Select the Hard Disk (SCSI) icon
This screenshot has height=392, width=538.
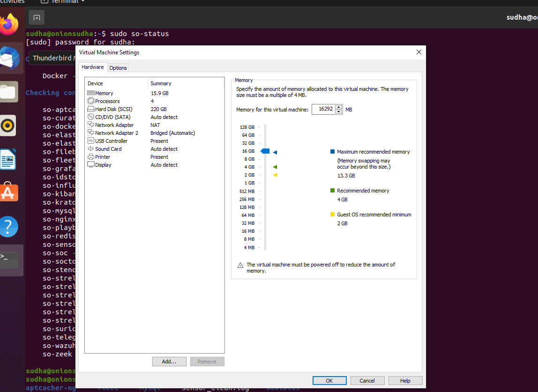[90, 109]
